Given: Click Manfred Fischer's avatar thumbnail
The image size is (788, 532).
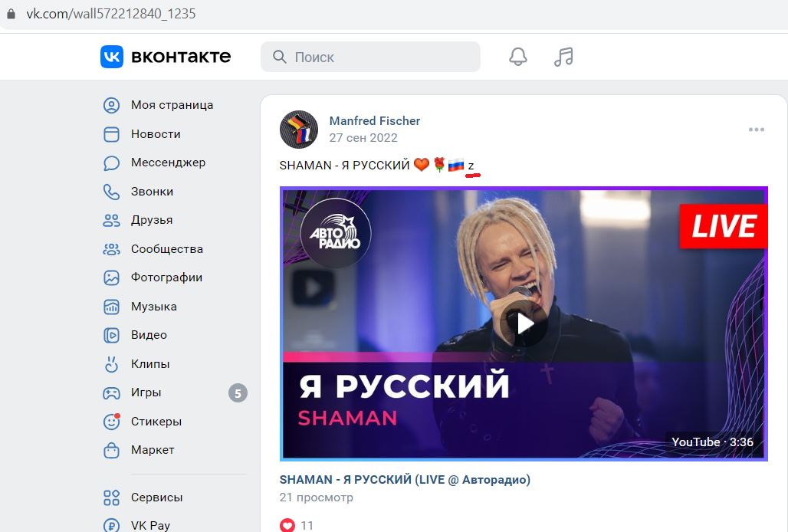Looking at the screenshot, I should (x=299, y=130).
